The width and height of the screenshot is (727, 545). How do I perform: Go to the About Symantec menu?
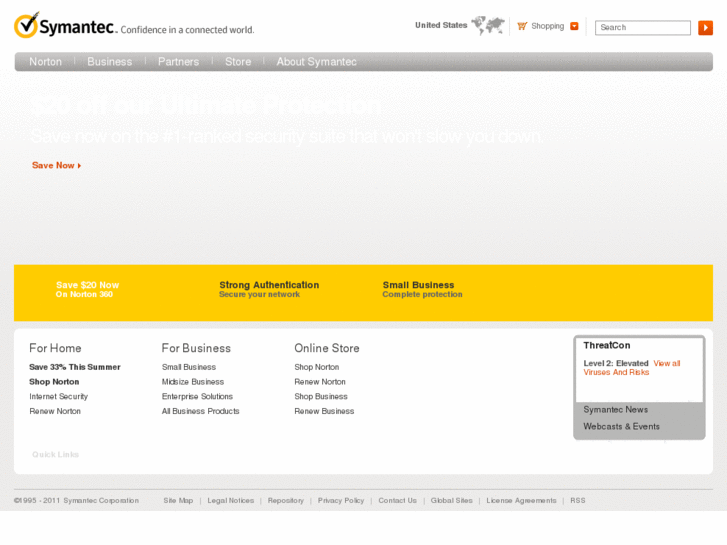click(x=316, y=62)
